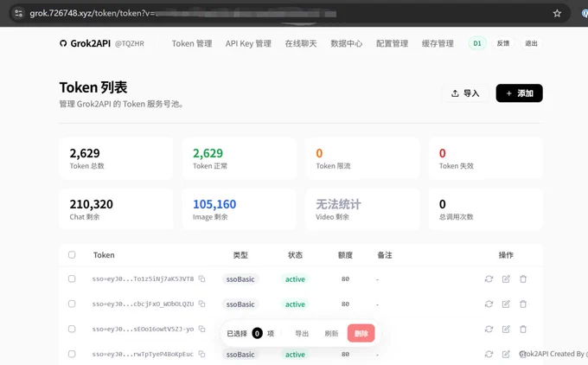Screen dimensions: 588x365
Task: Refresh the token ending in Euc
Action: click(x=489, y=354)
